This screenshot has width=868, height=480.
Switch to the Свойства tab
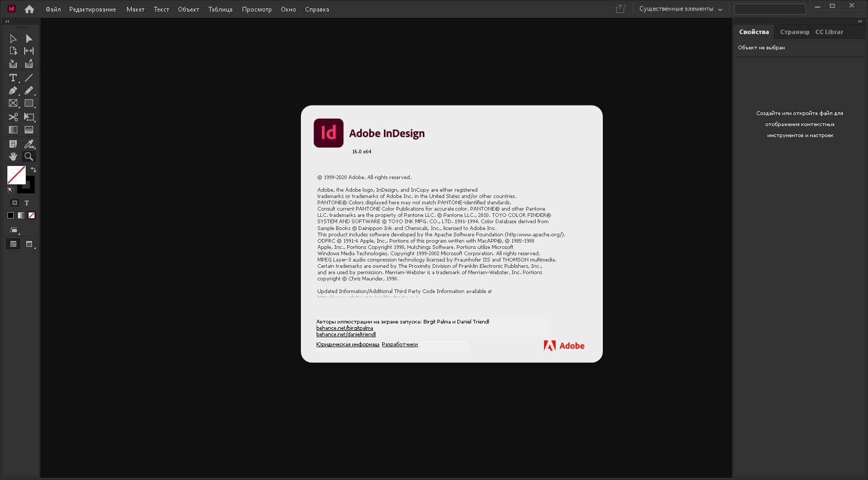click(754, 32)
